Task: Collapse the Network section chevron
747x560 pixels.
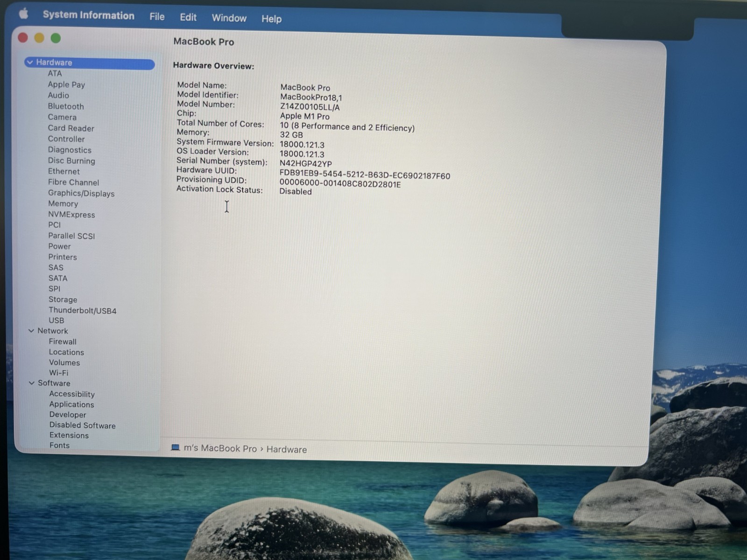Action: 31,331
